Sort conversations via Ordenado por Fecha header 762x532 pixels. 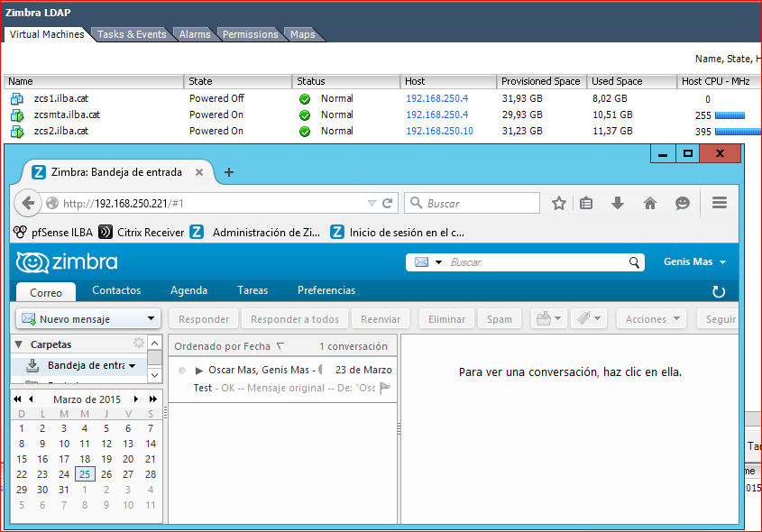[228, 346]
